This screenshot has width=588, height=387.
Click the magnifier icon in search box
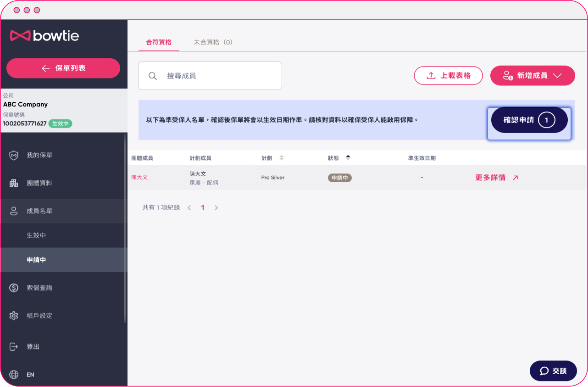click(153, 76)
